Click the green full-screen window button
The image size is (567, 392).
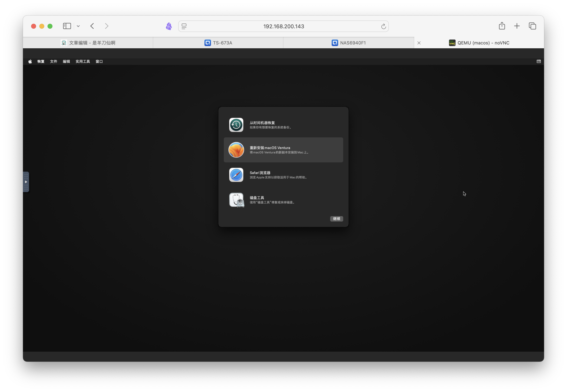coord(50,26)
